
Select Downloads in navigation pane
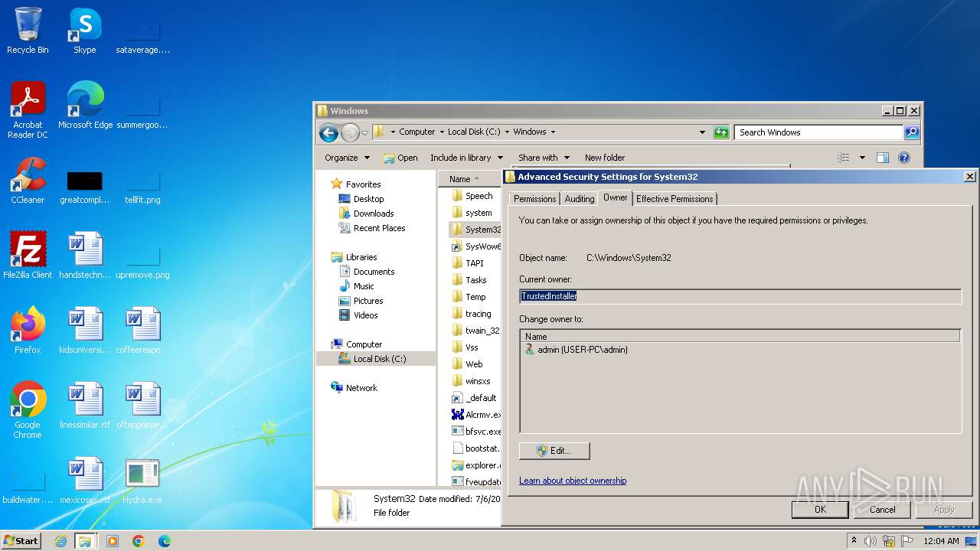tap(374, 214)
